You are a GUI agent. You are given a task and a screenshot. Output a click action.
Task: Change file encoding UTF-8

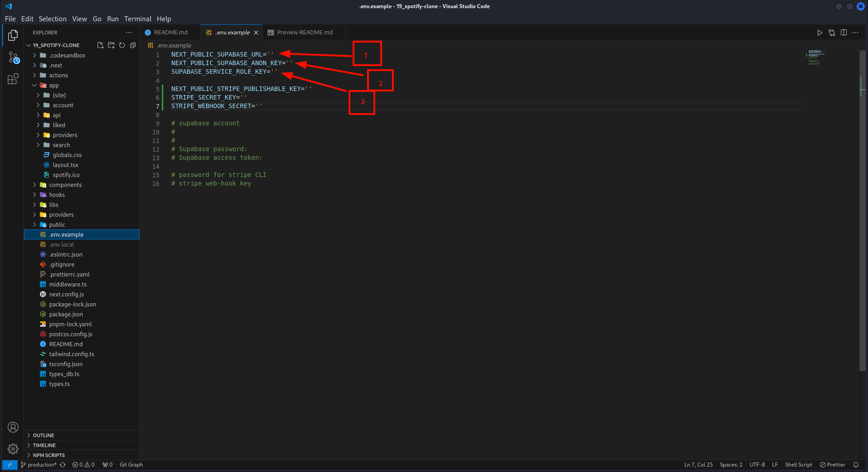(757, 465)
